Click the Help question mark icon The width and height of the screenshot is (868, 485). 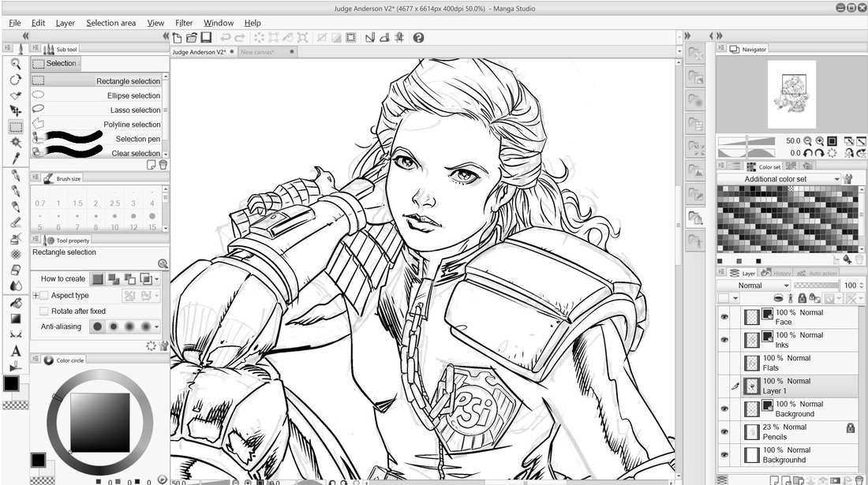(x=418, y=38)
